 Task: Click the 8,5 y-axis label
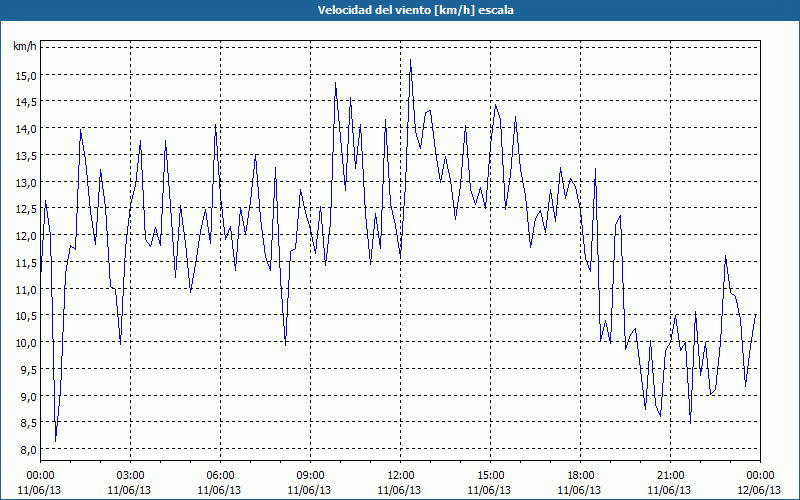tap(29, 423)
